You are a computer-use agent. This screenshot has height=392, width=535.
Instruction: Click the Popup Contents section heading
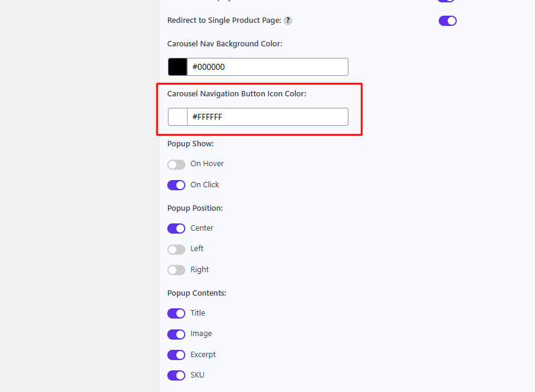[x=196, y=293]
